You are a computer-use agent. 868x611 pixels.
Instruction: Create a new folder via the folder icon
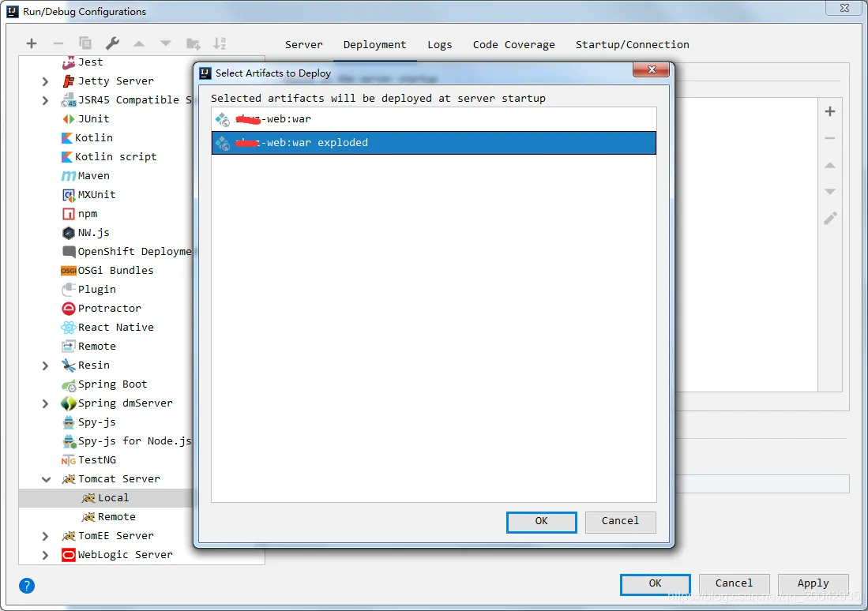click(194, 43)
